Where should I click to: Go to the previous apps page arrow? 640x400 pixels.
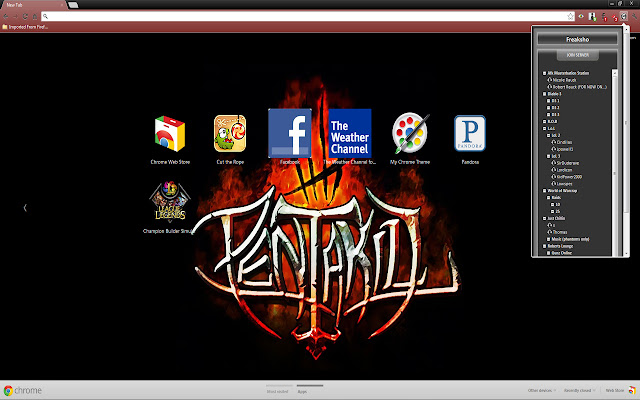25,208
